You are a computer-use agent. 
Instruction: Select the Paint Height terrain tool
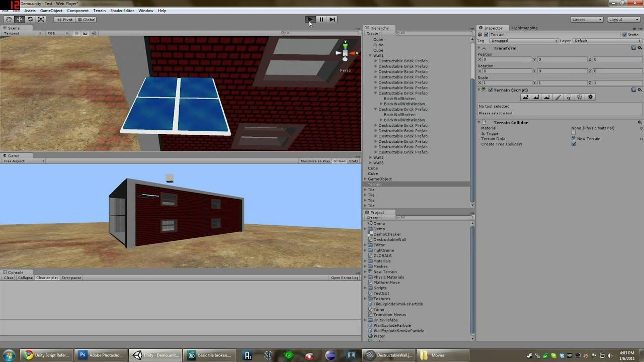point(536,97)
